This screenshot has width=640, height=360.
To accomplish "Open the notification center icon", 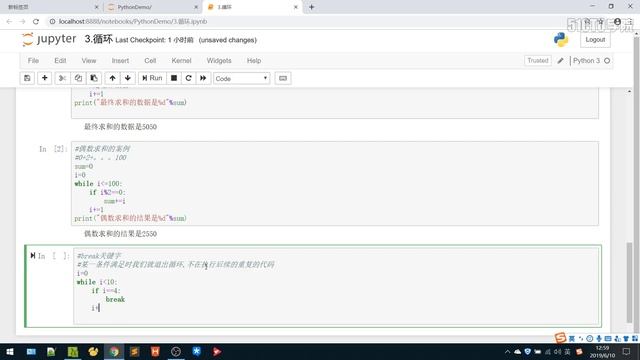I will [627, 351].
